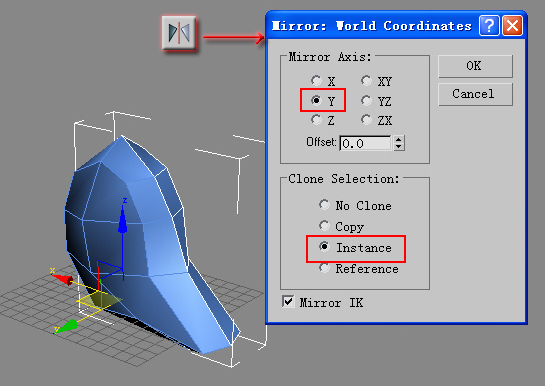Choose the YZ mirror plane option

point(366,100)
